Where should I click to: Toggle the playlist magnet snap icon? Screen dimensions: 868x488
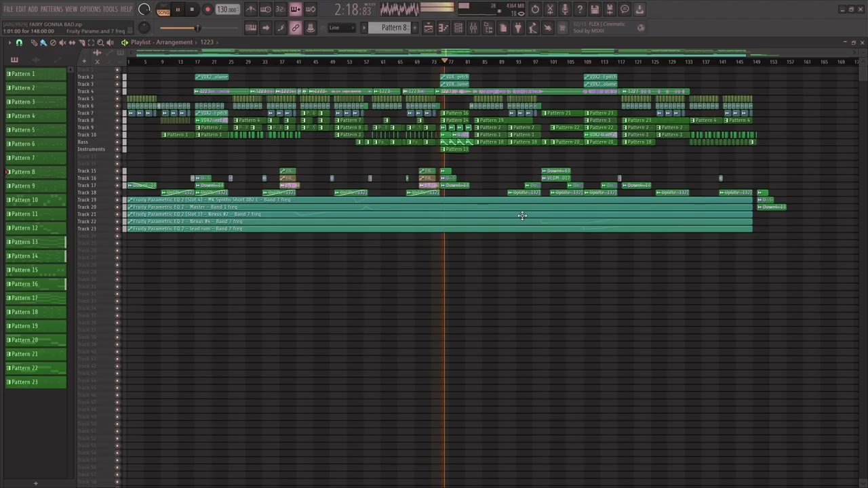19,43
